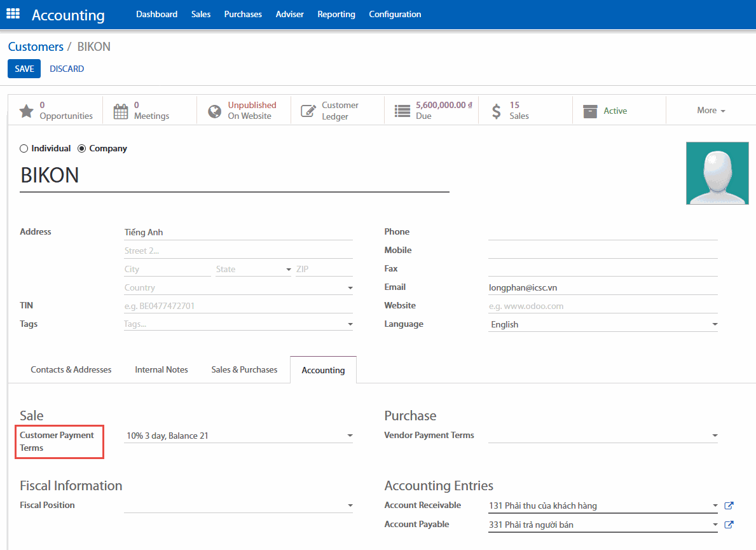Select the Individual radio button

pyautogui.click(x=24, y=149)
